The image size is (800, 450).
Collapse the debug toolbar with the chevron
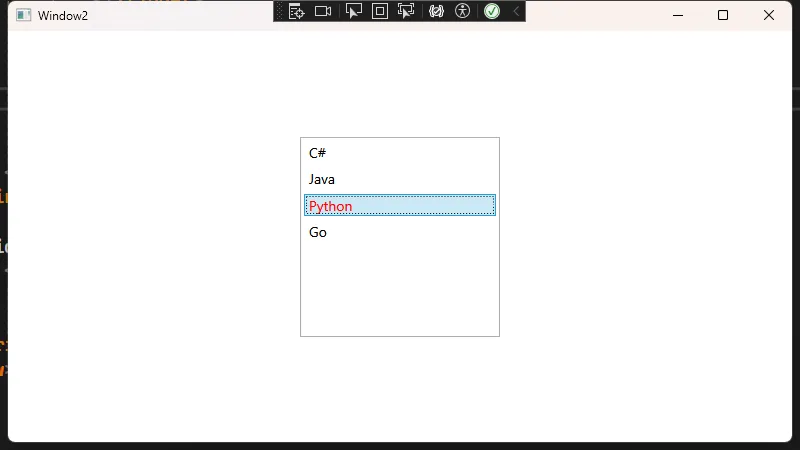pos(516,11)
